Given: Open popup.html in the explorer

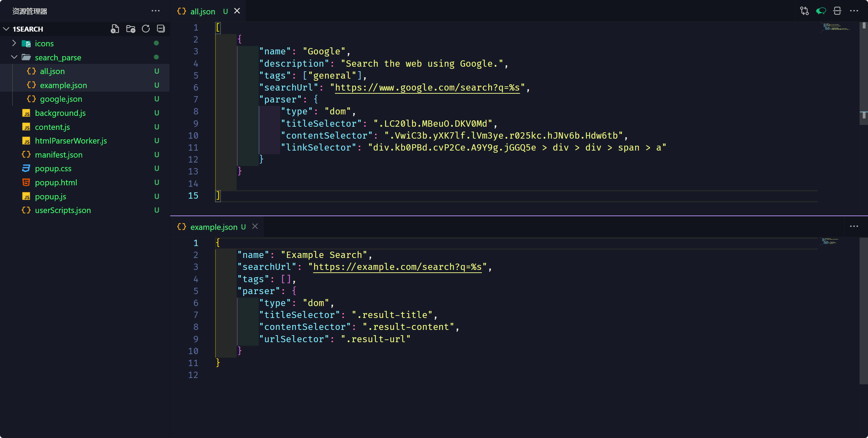Looking at the screenshot, I should (56, 182).
